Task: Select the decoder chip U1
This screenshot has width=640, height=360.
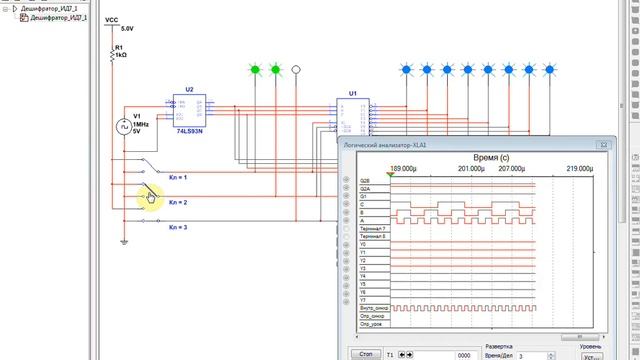Action: pyautogui.click(x=353, y=117)
